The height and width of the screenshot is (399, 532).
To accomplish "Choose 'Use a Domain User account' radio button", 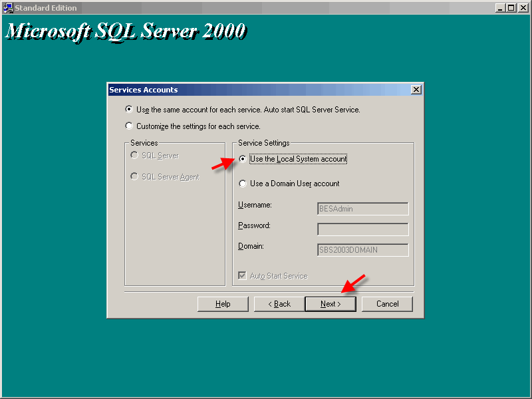I will (243, 184).
